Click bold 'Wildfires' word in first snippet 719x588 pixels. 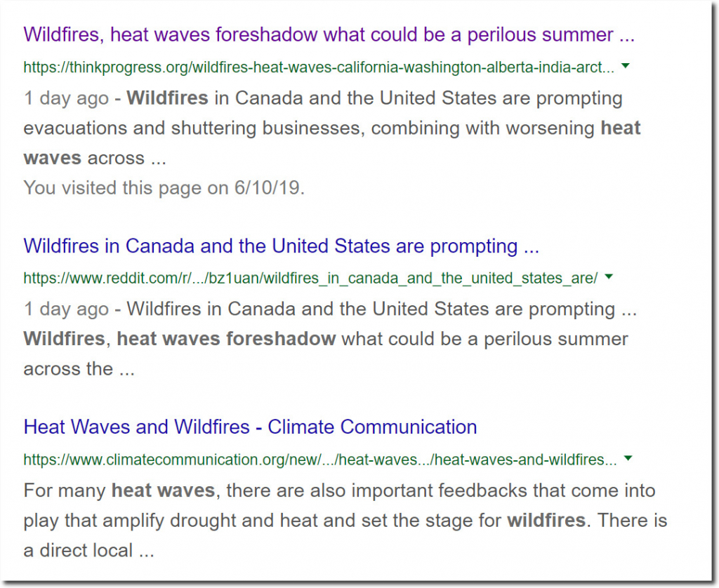pos(167,98)
